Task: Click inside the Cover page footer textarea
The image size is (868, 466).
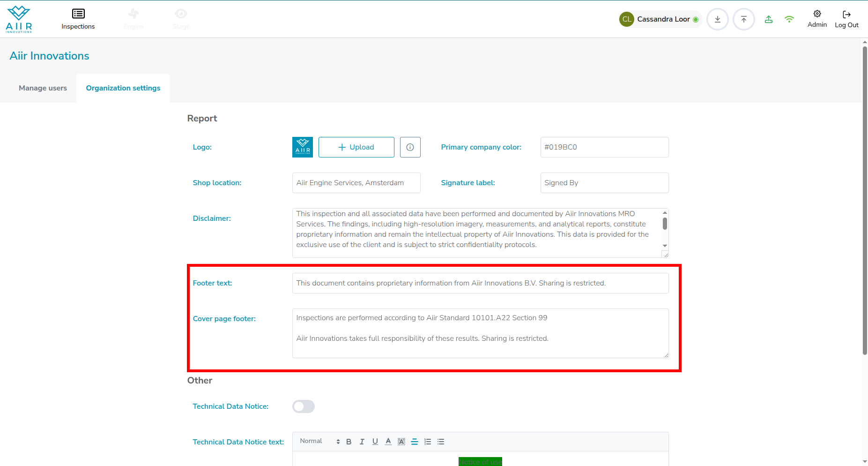Action: point(481,333)
